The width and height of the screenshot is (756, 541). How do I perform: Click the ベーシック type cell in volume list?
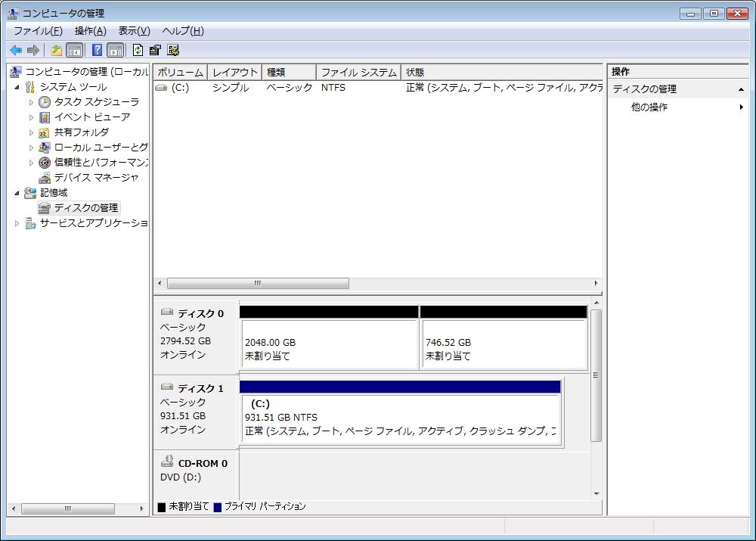click(x=290, y=88)
